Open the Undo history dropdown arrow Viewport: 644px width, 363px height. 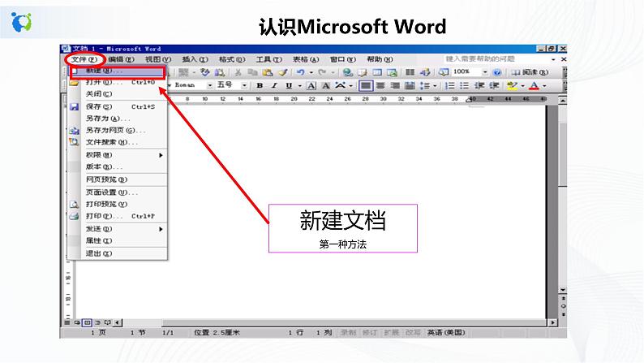coord(311,73)
